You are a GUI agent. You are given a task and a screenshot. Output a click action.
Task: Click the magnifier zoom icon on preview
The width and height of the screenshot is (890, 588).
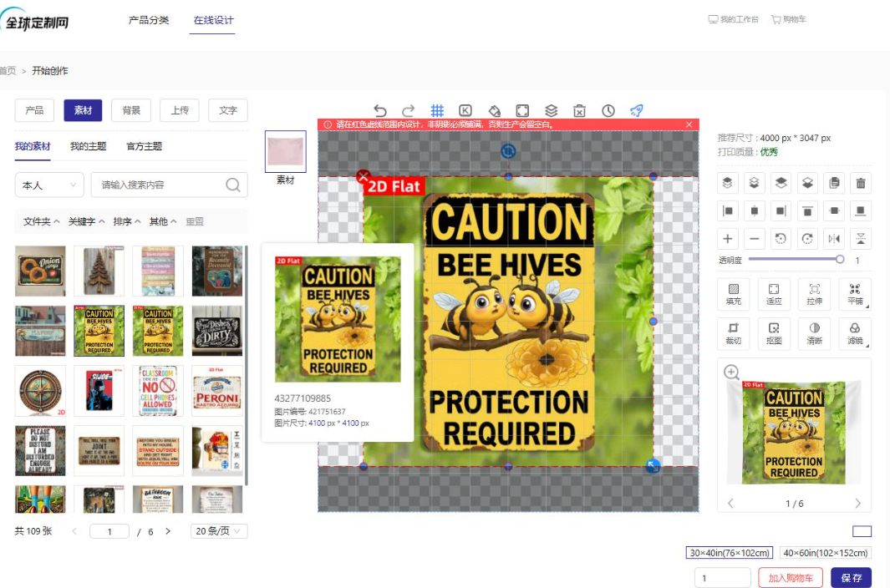[732, 373]
